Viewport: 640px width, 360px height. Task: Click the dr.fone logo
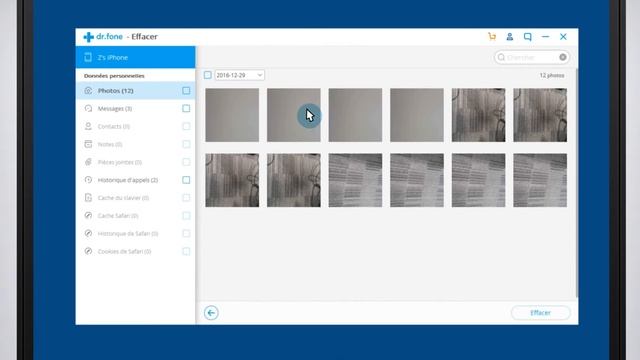click(x=103, y=37)
